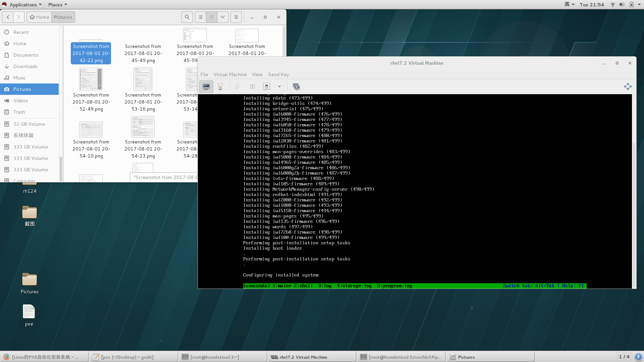This screenshot has width=644, height=362.
Task: Go back in file manager
Action: tap(8, 17)
